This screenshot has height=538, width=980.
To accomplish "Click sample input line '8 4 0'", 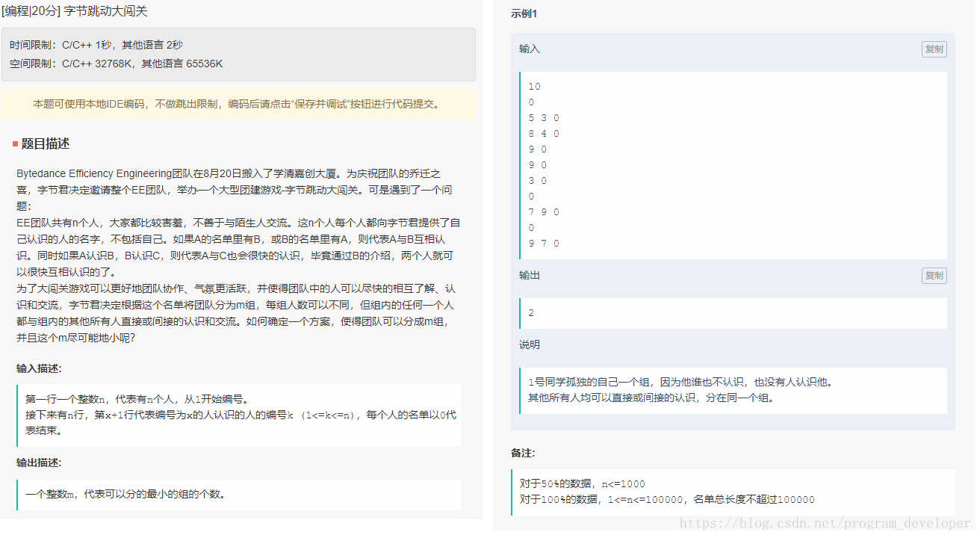I will coord(544,134).
